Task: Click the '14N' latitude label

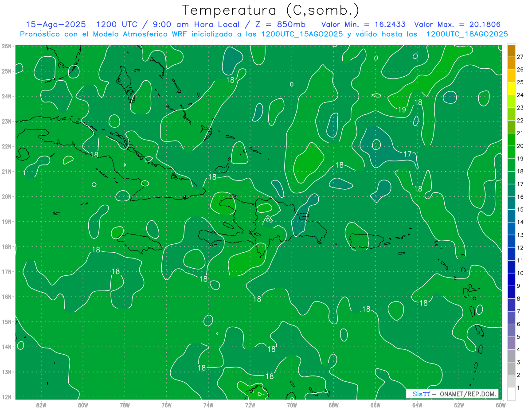Action: (6, 347)
